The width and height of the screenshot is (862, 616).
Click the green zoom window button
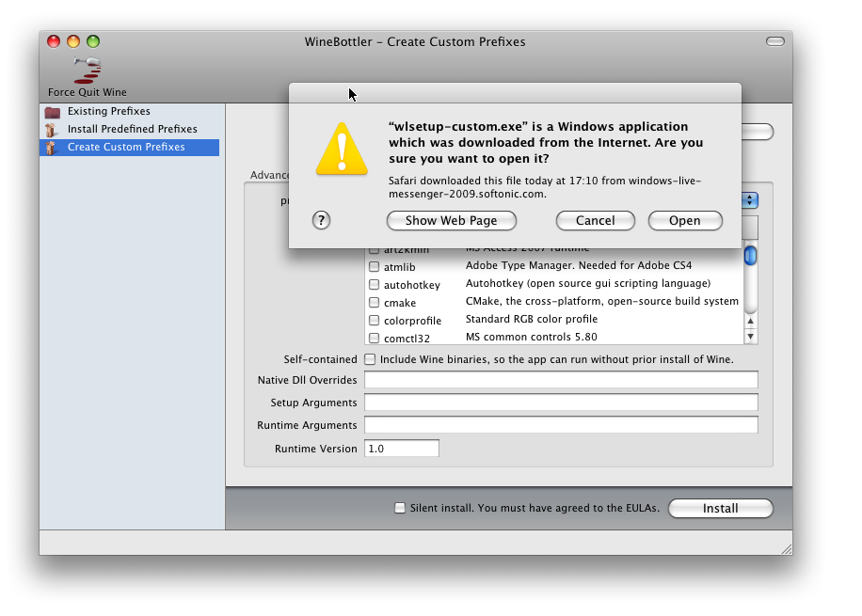click(93, 41)
